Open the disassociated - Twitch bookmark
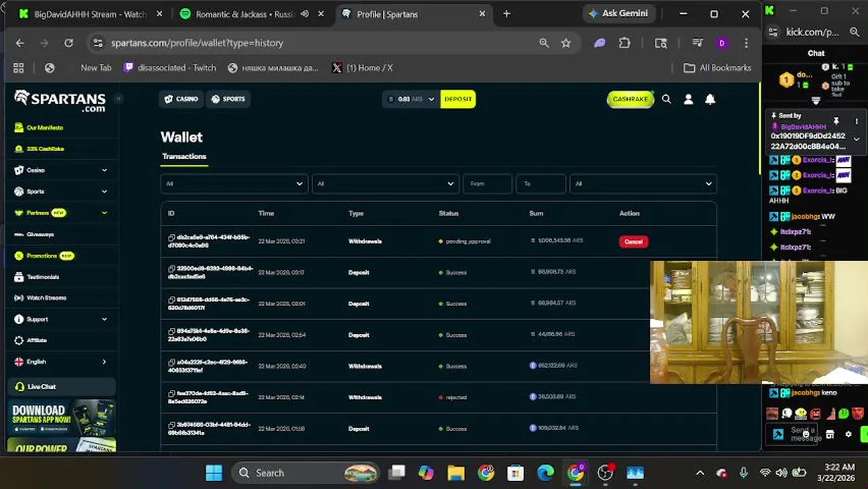This screenshot has height=489, width=868. (170, 68)
